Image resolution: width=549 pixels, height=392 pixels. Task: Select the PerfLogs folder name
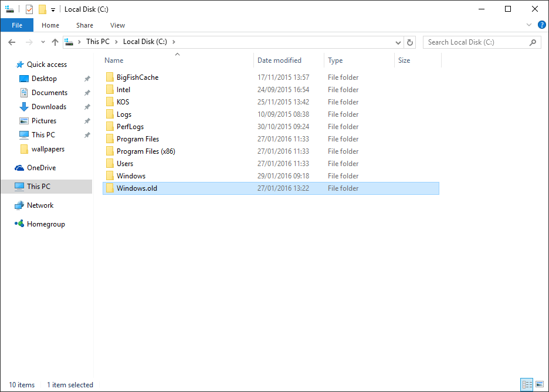(x=130, y=127)
